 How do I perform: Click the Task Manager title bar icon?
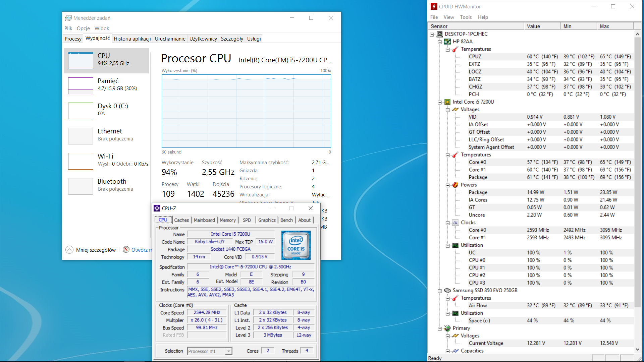click(68, 18)
